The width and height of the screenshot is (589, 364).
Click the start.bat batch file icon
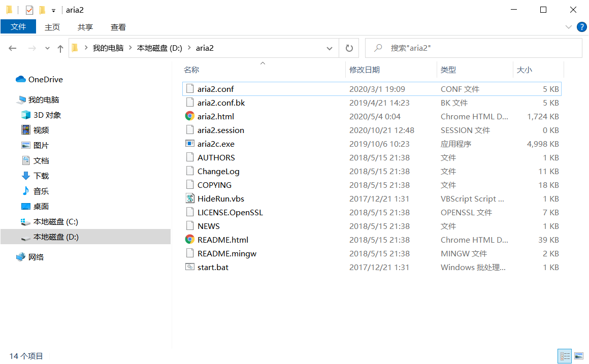(190, 267)
